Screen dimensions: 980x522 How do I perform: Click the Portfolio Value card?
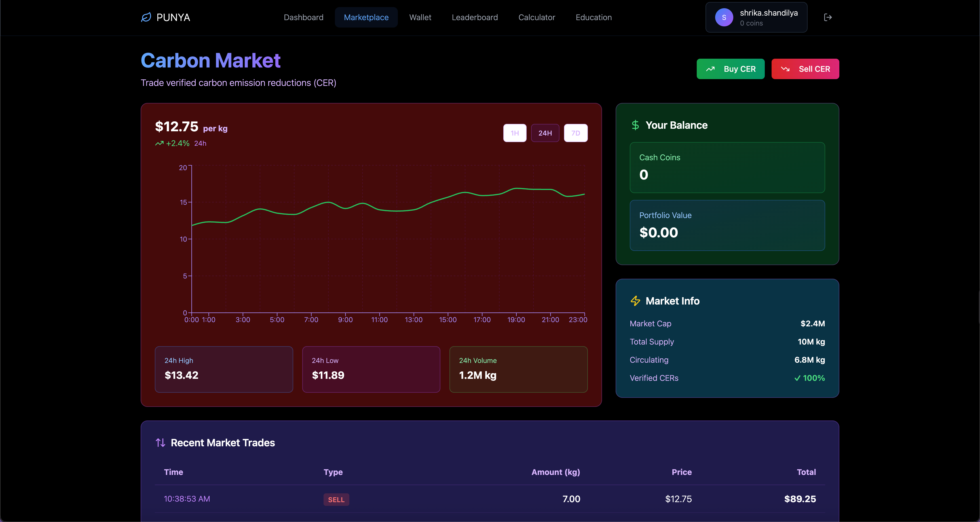coord(727,225)
